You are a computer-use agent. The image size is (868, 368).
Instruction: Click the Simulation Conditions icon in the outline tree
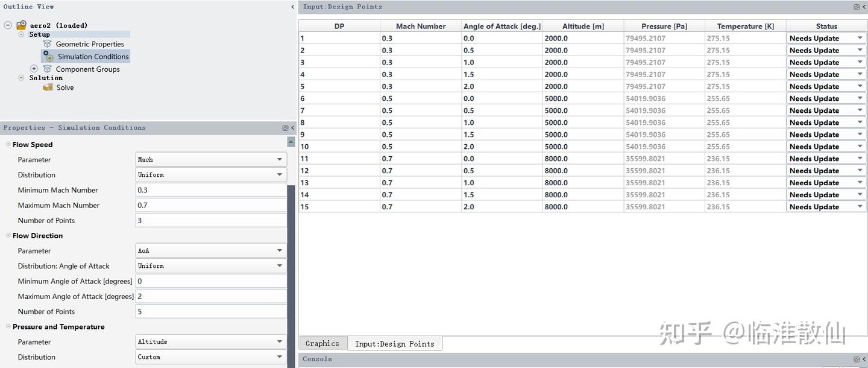tap(48, 56)
